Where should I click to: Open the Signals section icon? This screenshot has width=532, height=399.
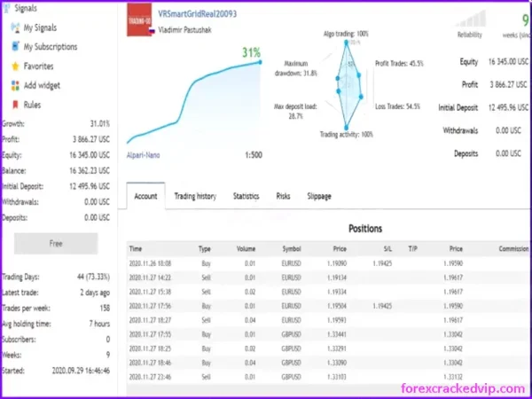(6, 9)
